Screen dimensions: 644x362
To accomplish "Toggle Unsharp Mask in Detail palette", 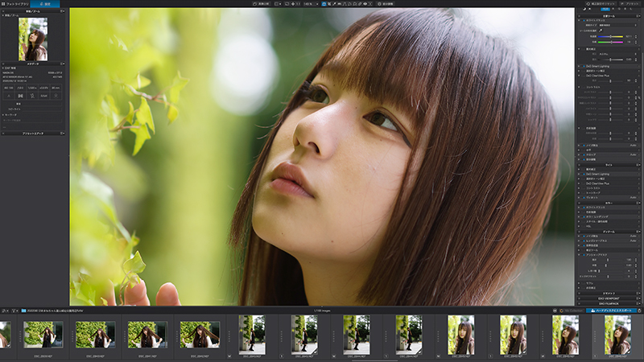I will 584,255.
